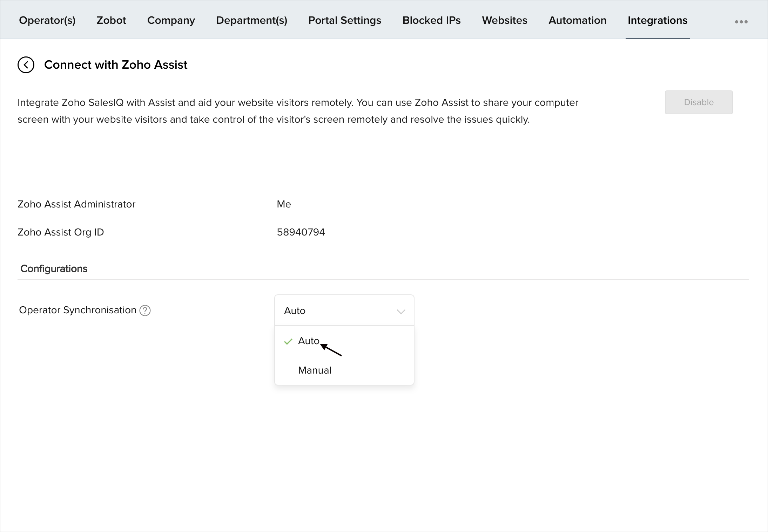Expand the Operator Synchronisation dropdown chevron

coord(401,311)
